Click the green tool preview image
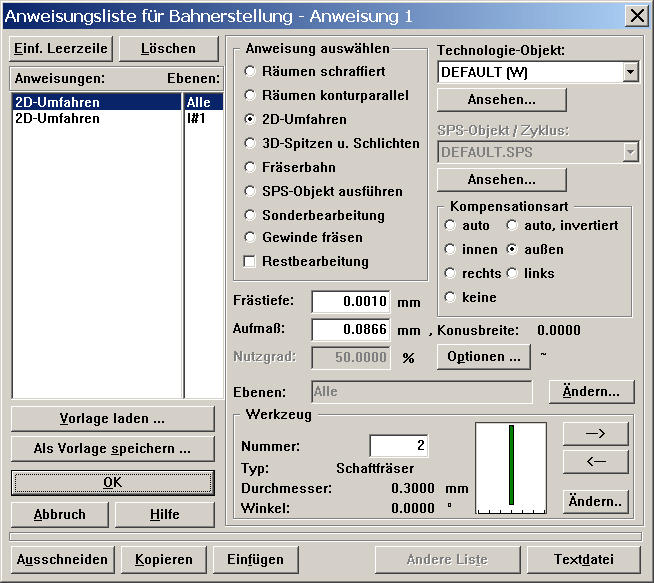 pyautogui.click(x=511, y=465)
